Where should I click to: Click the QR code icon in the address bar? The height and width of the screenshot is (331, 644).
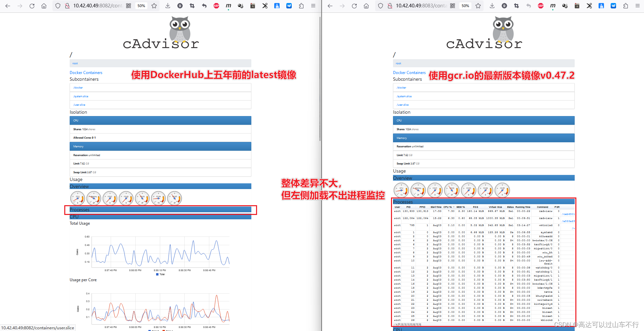coord(129,6)
